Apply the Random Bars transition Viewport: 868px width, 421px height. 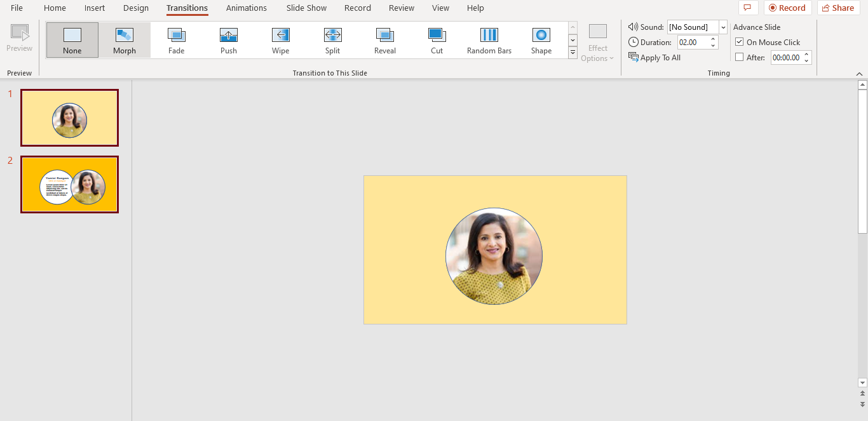pos(489,40)
